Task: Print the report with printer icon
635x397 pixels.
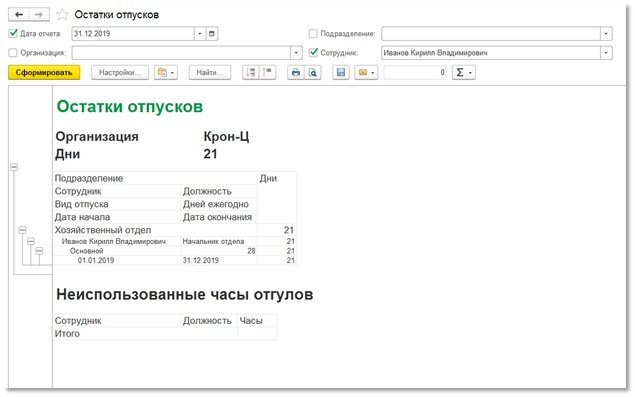Action: [x=296, y=73]
